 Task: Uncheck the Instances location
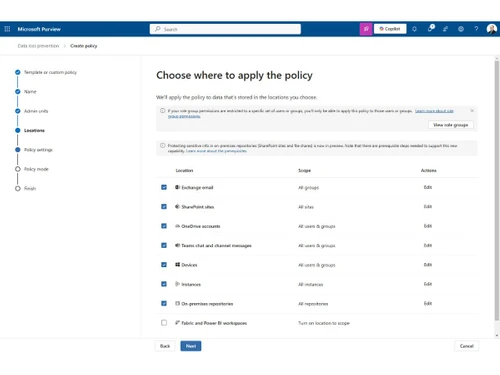[x=164, y=284]
